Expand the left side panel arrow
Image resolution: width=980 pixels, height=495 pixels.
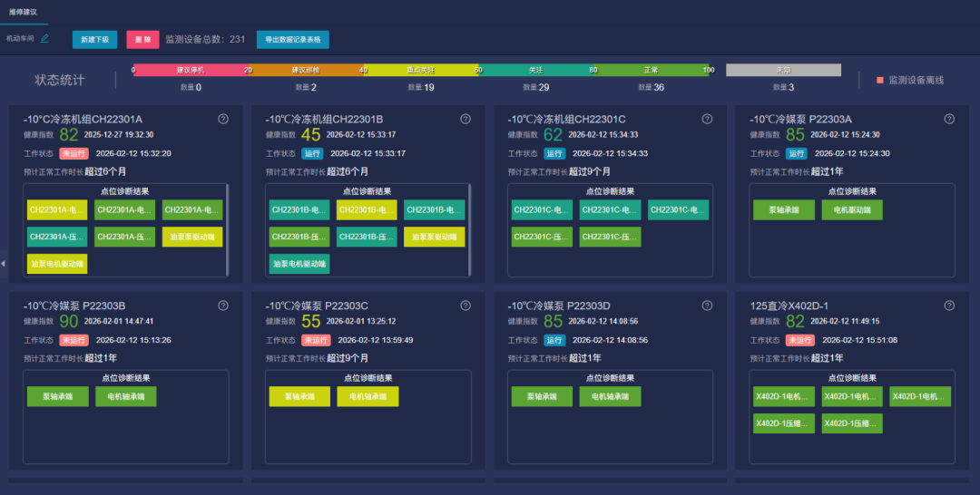click(3, 264)
